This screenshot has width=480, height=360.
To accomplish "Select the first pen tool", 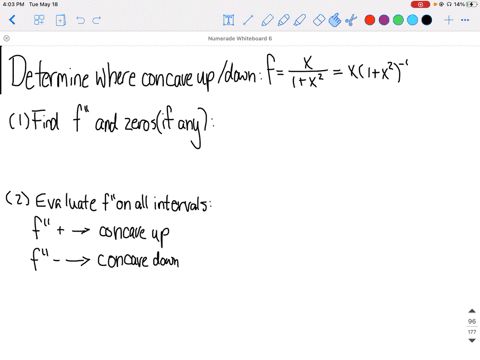I will pyautogui.click(x=267, y=20).
